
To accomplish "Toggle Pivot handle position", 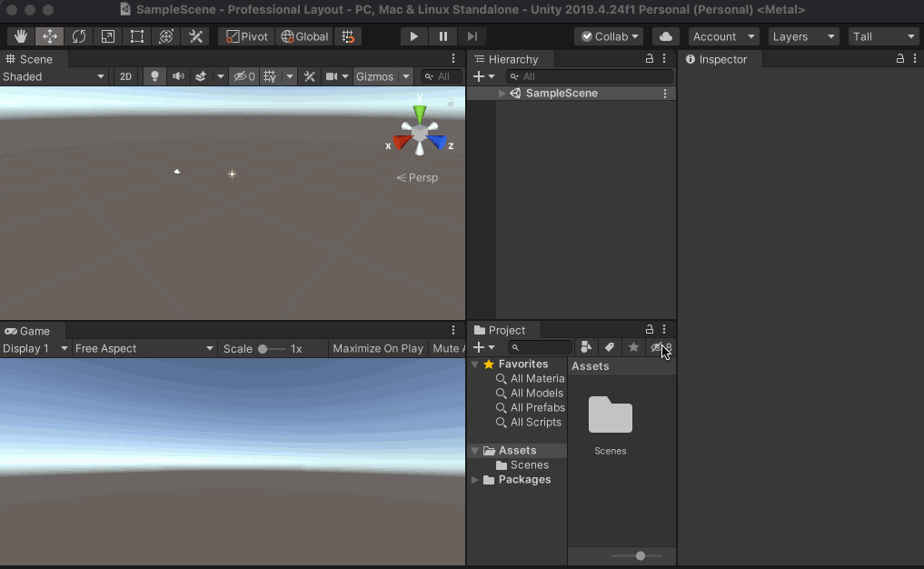I will pyautogui.click(x=246, y=36).
